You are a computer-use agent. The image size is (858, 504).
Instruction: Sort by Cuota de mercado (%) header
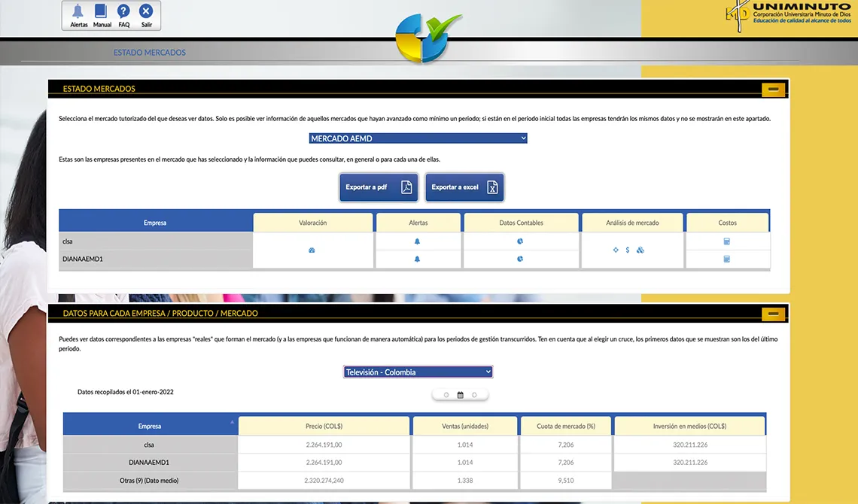(x=566, y=426)
